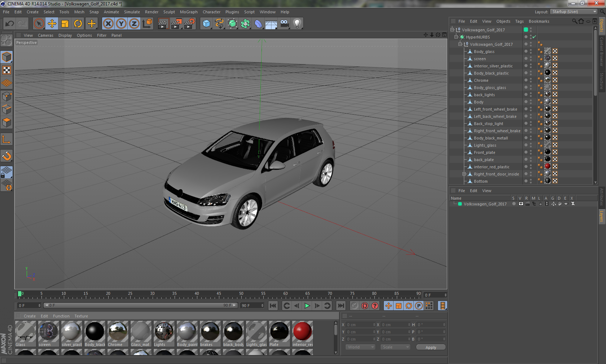Open the MoGraph menu

[x=189, y=12]
